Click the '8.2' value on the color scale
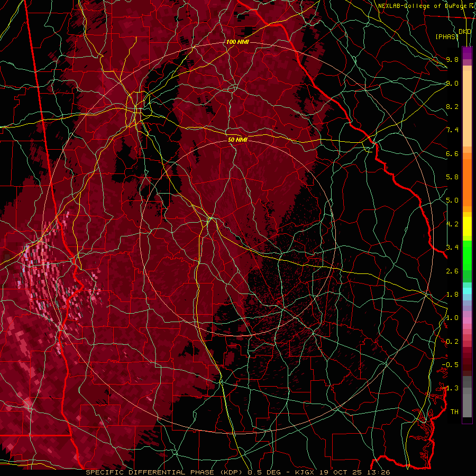 (452, 106)
